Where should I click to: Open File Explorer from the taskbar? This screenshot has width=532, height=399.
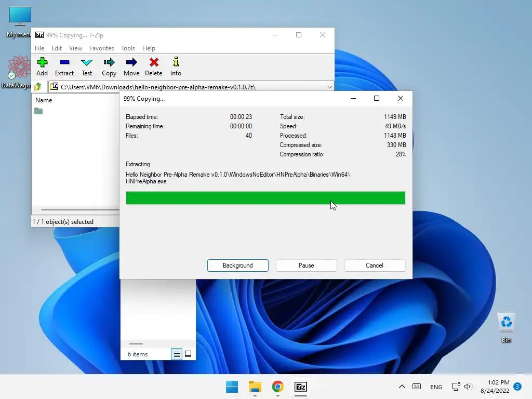pyautogui.click(x=255, y=387)
